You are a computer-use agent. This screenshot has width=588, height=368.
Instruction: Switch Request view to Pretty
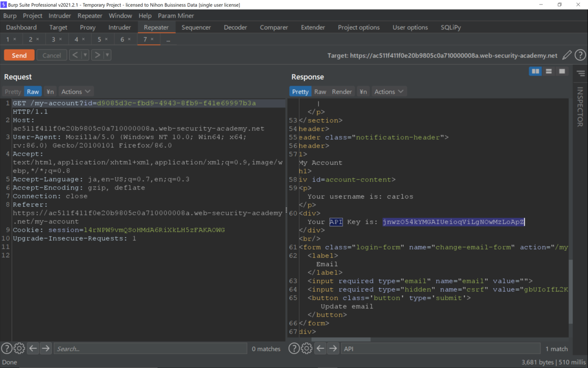click(13, 92)
